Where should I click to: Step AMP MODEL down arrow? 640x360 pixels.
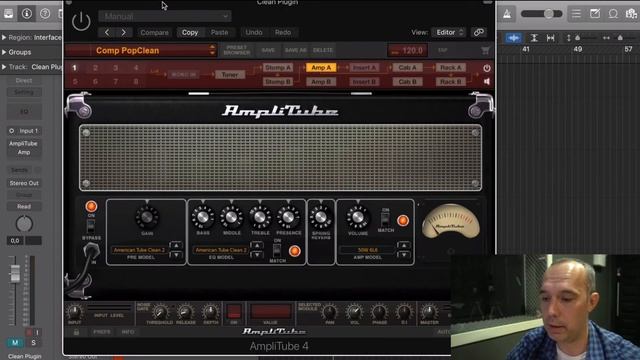click(404, 255)
